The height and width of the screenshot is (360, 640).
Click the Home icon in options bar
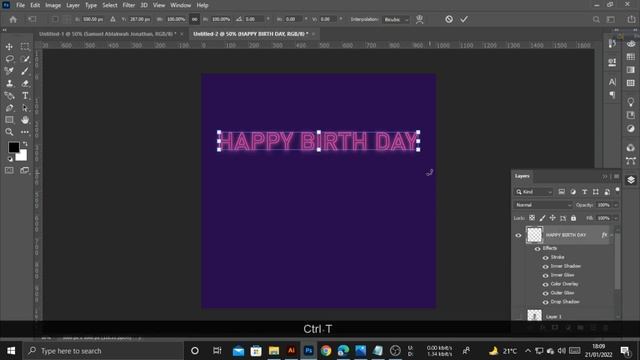[13, 19]
